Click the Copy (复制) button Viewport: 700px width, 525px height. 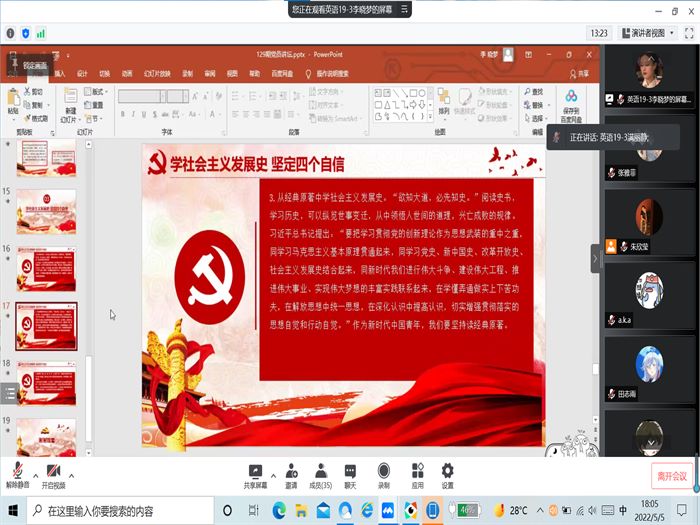[35, 105]
